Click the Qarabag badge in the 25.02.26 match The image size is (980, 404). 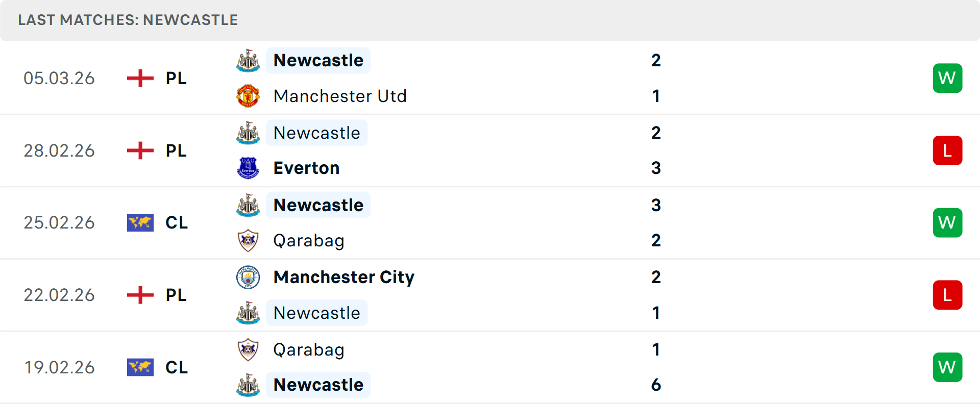pos(248,240)
